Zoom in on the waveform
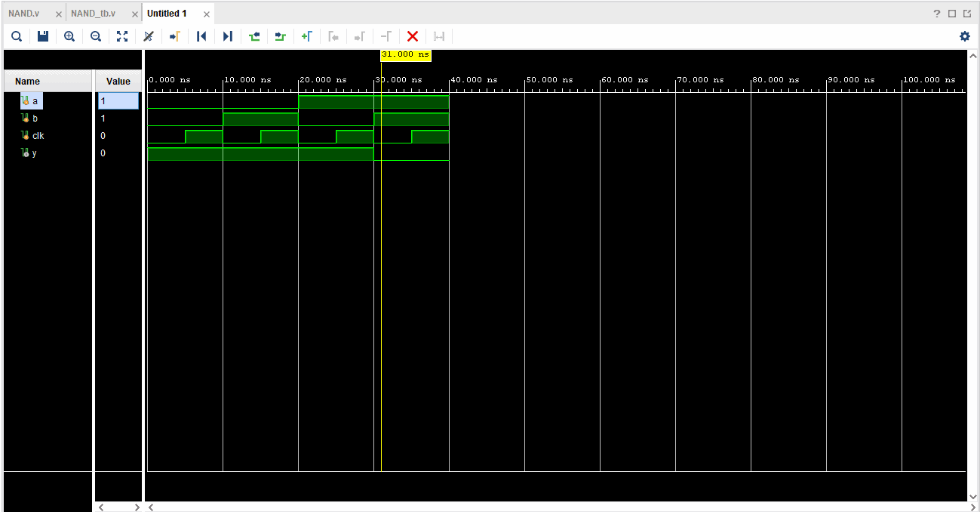Screen dimensions: 980x512 click(69, 36)
